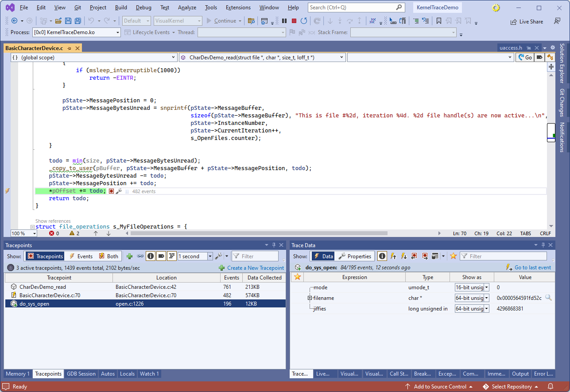Screen dimensions: 570x392
Task: Toggle the Events view in Tracepoints panel
Action: click(x=81, y=256)
